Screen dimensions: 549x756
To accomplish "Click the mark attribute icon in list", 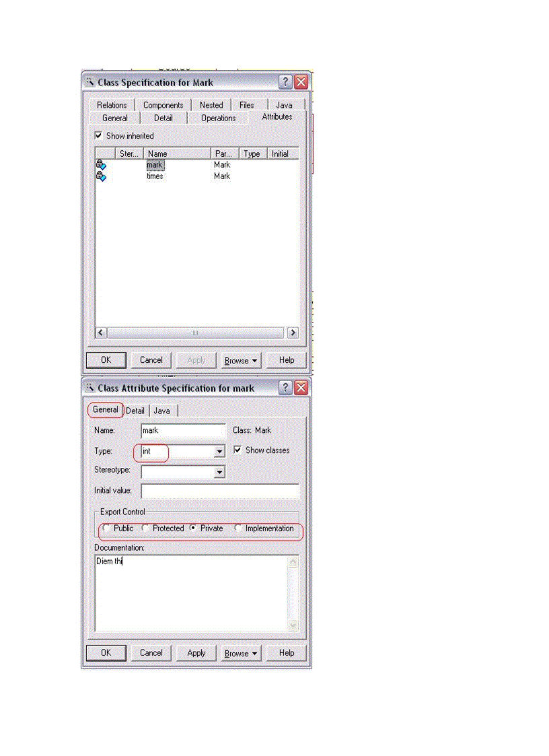I will click(101, 165).
